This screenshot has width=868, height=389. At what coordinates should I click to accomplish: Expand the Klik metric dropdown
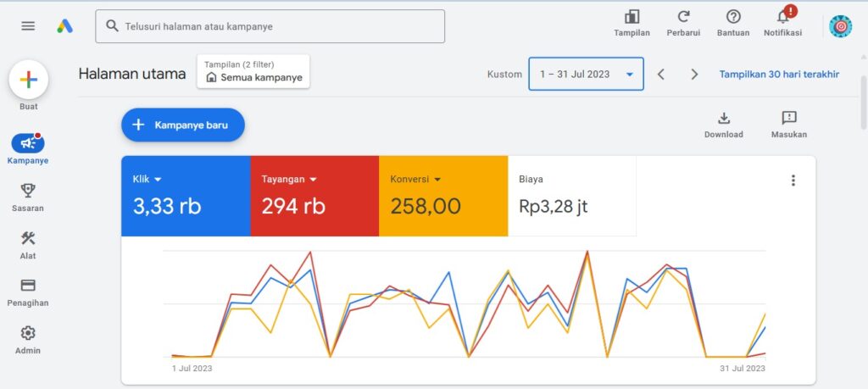pyautogui.click(x=158, y=180)
